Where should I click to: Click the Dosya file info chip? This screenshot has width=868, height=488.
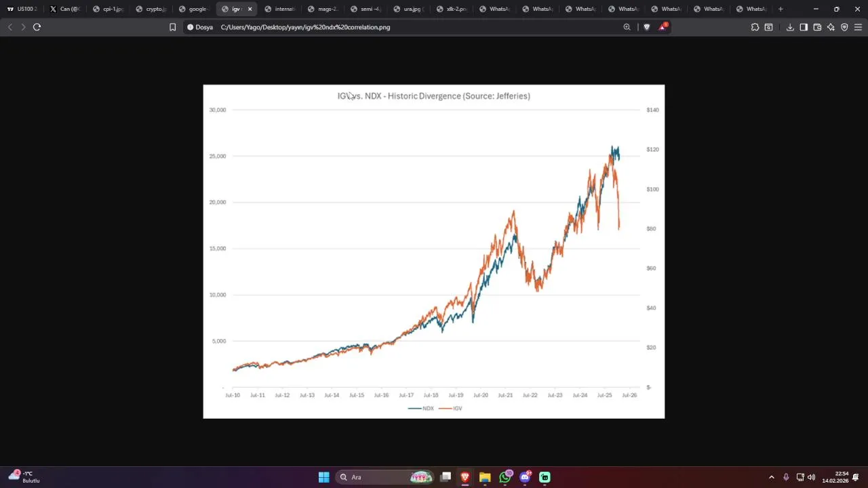coord(200,27)
